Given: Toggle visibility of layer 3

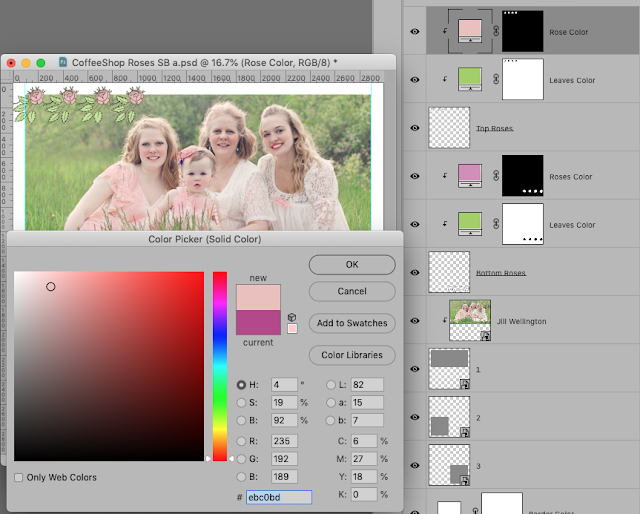Looking at the screenshot, I should [x=415, y=465].
